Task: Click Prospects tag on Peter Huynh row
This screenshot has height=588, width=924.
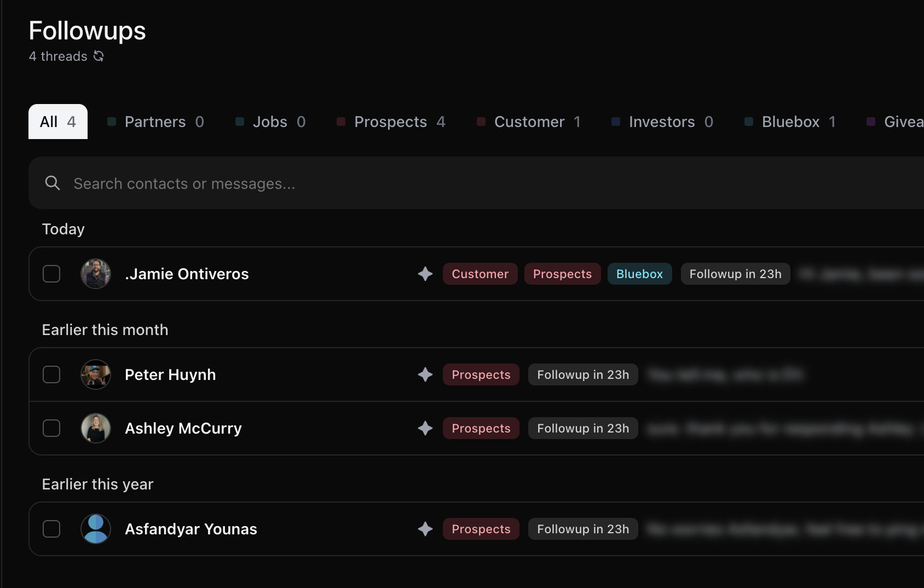Action: click(x=481, y=374)
